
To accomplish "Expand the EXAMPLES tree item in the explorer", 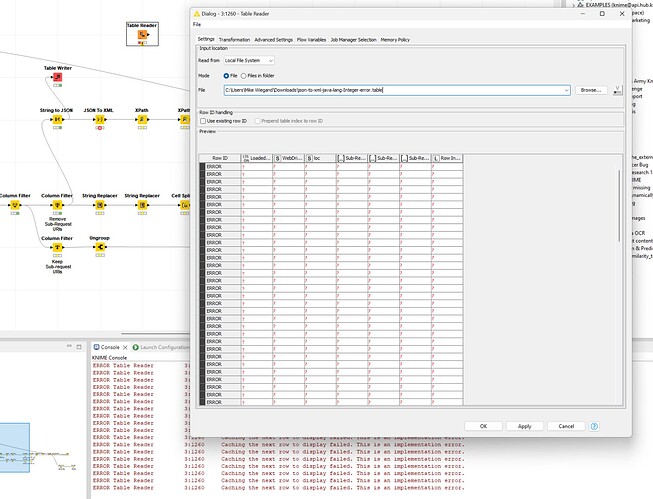I will (x=573, y=5).
